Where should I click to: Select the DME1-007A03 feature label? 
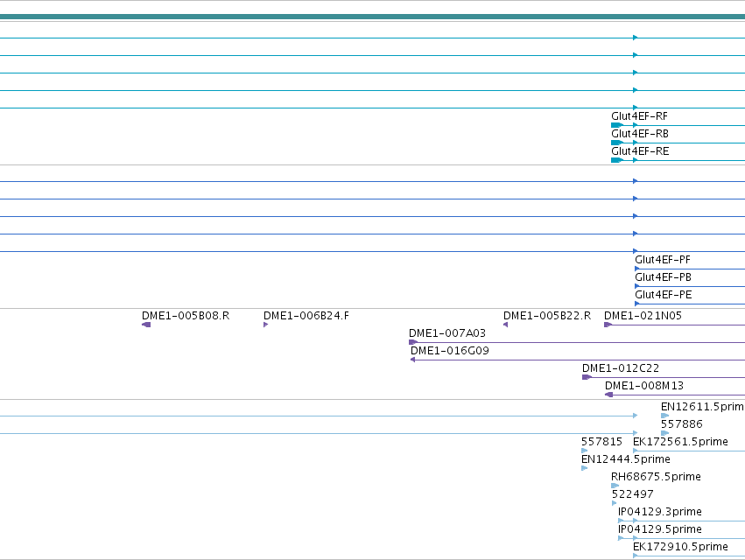447,333
